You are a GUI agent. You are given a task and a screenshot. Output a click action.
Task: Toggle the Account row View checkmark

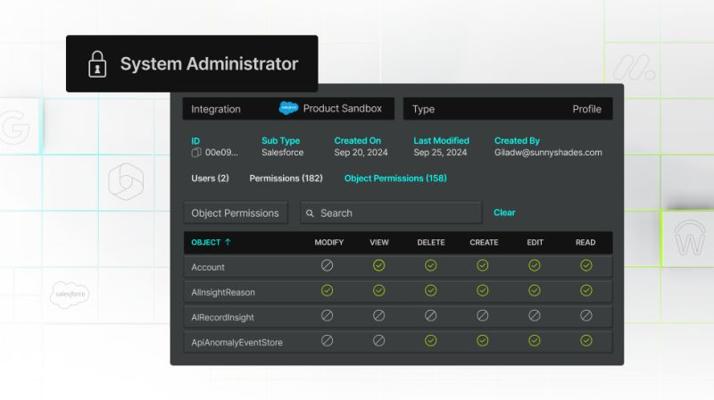379,266
